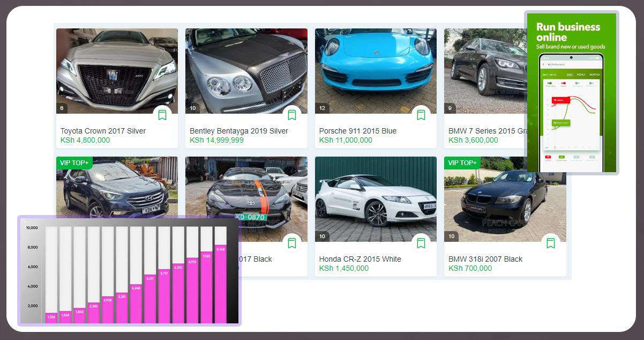Save the Honda CR-Z 2015 White listing
The image size is (644, 340).
[421, 243]
